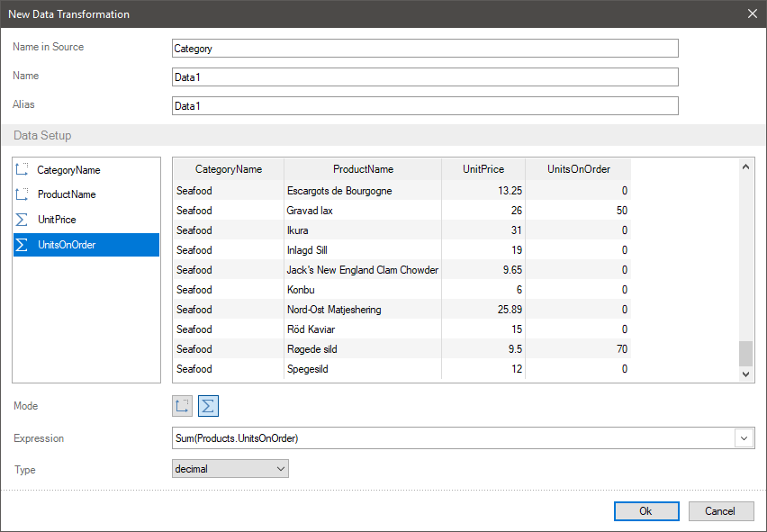Click the sigma icon beside UnitsOnOrder
The image size is (767, 532).
23,245
